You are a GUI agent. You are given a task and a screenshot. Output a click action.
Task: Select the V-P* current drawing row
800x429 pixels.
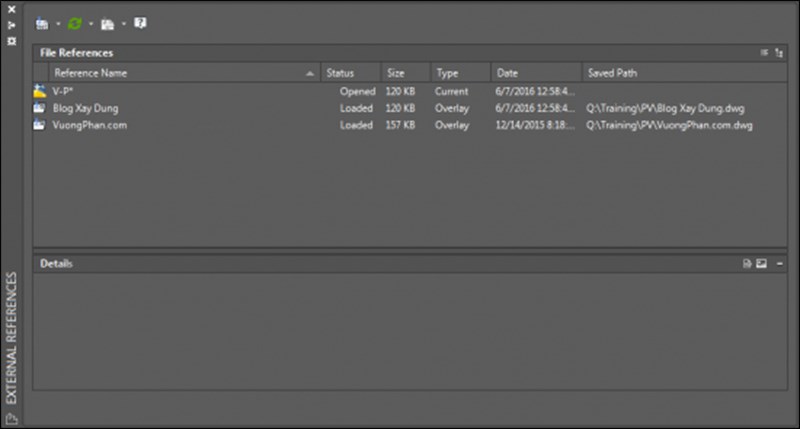point(62,91)
